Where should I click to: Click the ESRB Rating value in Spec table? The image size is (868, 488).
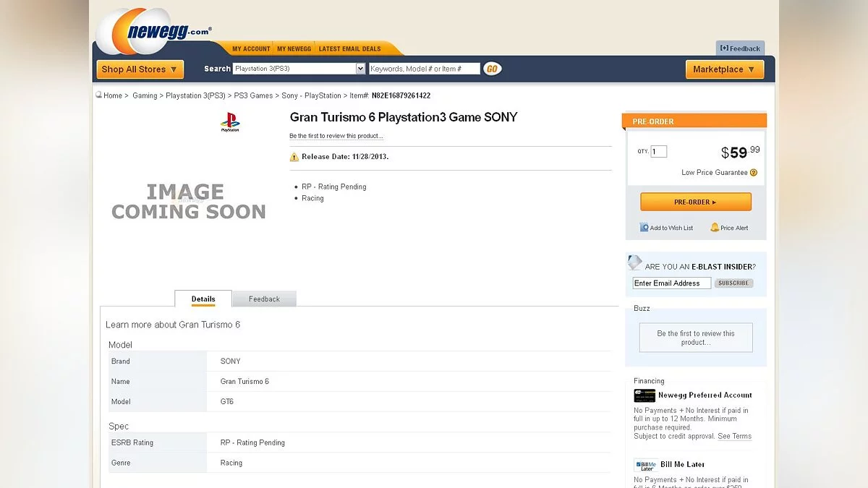tap(252, 443)
